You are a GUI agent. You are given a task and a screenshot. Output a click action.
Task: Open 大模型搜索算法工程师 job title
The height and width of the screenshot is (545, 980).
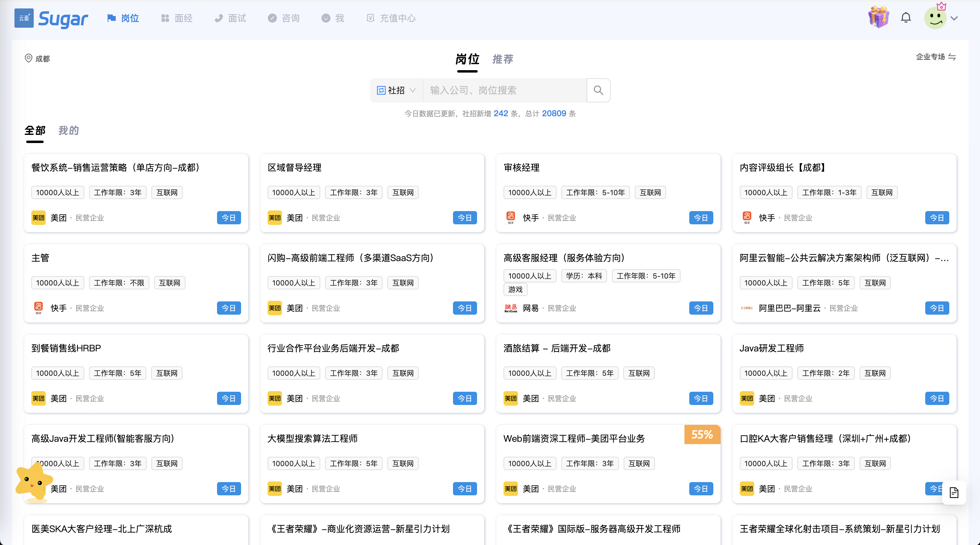point(312,438)
